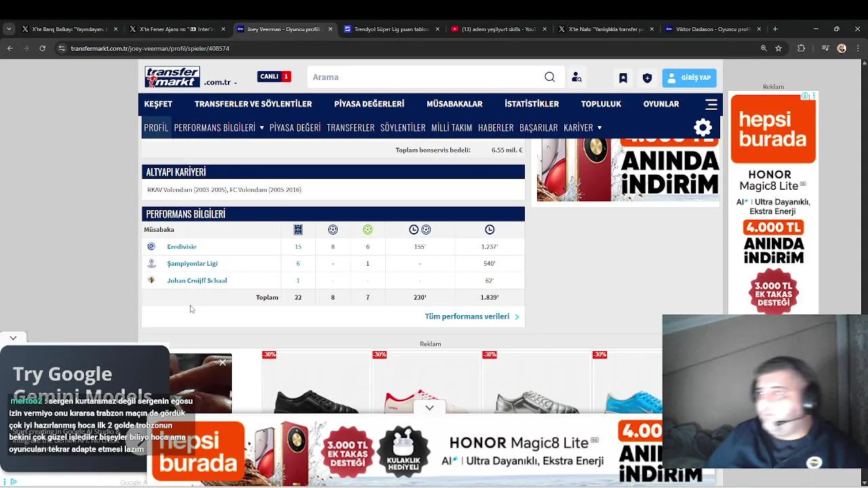Expand the PERFORMANS BİLGİLERİ dropdown arrow

click(x=261, y=128)
